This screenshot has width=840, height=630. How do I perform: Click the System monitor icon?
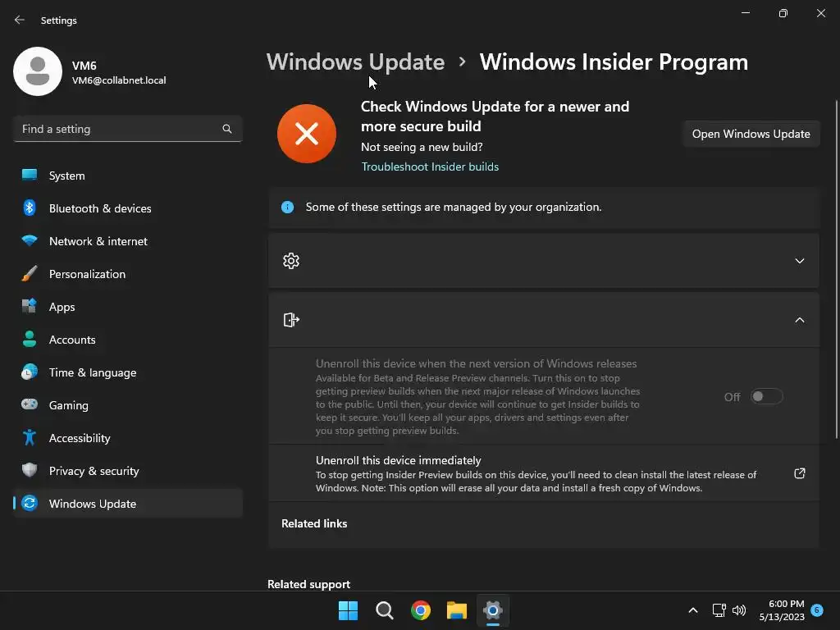pyautogui.click(x=30, y=176)
